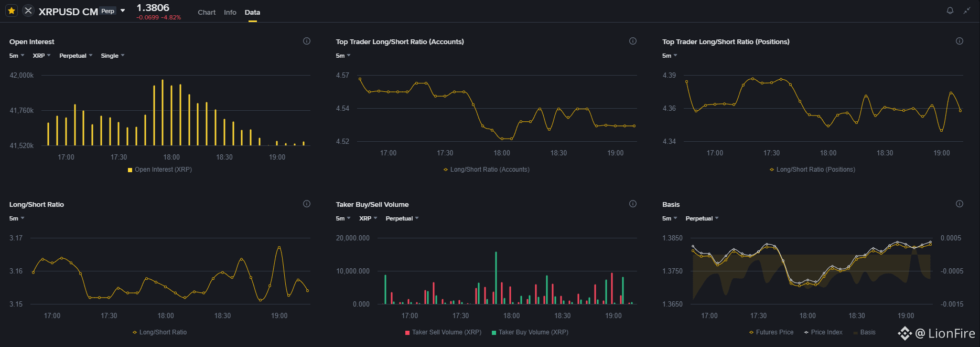Image resolution: width=980 pixels, height=347 pixels.
Task: Click the Basis panel title
Action: (x=671, y=204)
